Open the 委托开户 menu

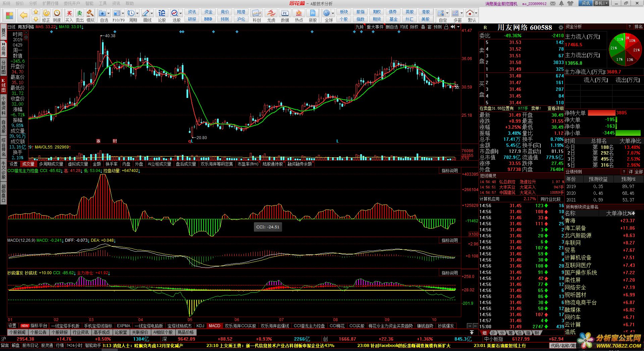[72, 3]
